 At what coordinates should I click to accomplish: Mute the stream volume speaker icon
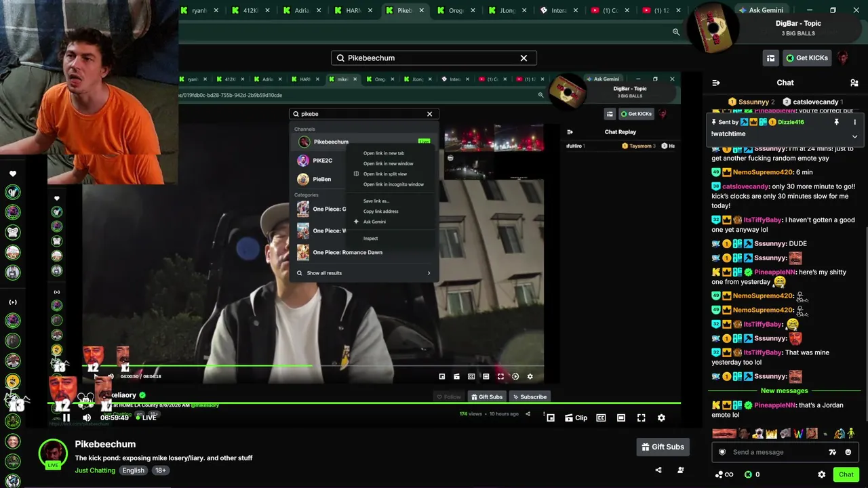click(x=87, y=418)
